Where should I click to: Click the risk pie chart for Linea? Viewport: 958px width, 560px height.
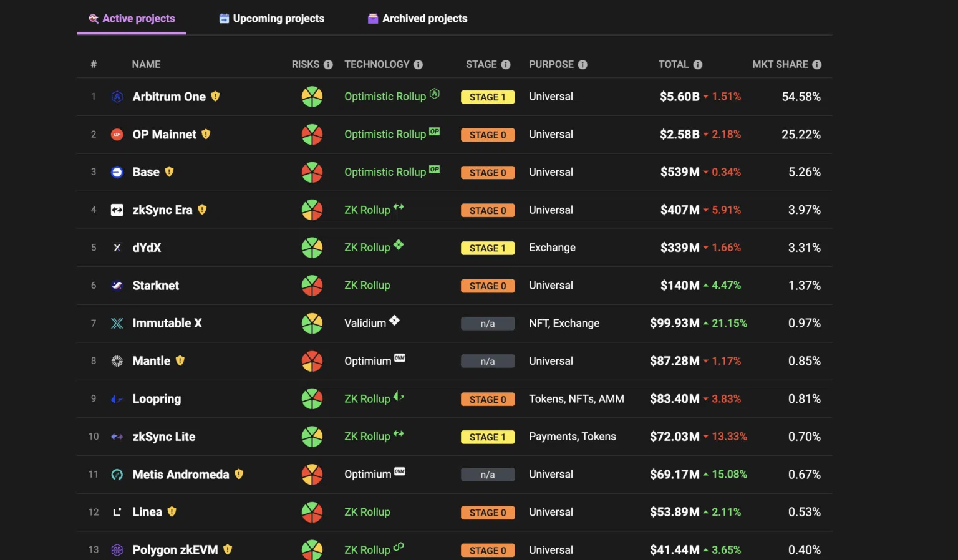click(x=312, y=512)
